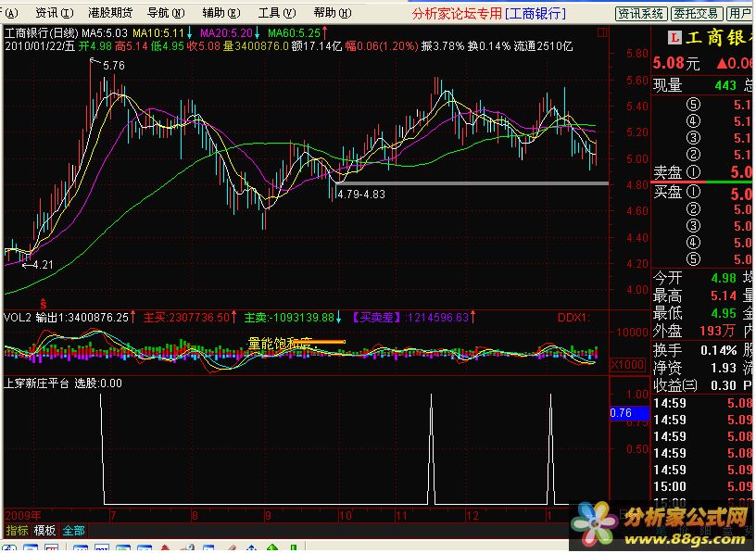Click the 10000 volume axis label

pyautogui.click(x=632, y=333)
